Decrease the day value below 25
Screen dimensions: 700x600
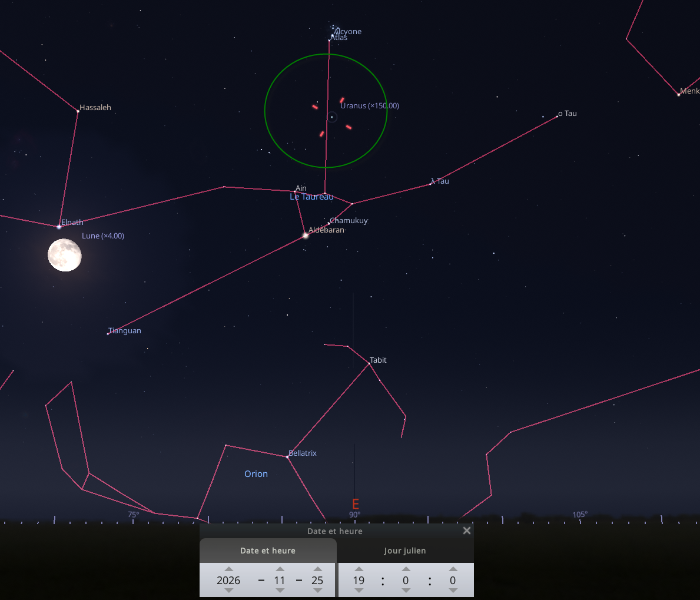pyautogui.click(x=317, y=591)
